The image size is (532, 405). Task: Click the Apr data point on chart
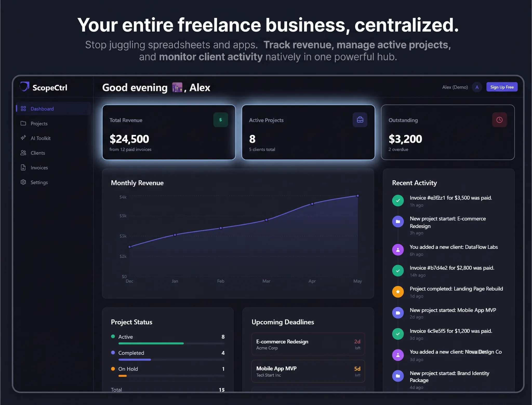pyautogui.click(x=312, y=204)
